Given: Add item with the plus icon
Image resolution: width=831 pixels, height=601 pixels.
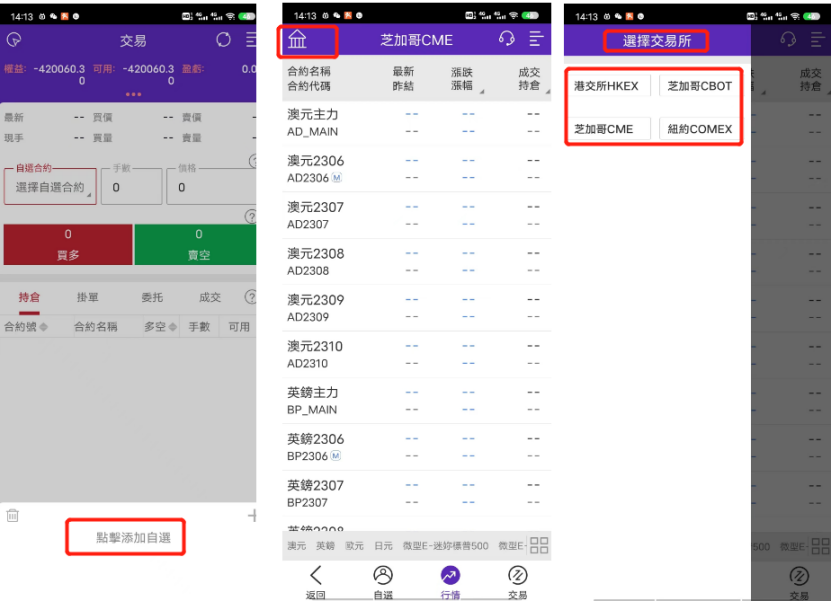Looking at the screenshot, I should [x=252, y=515].
